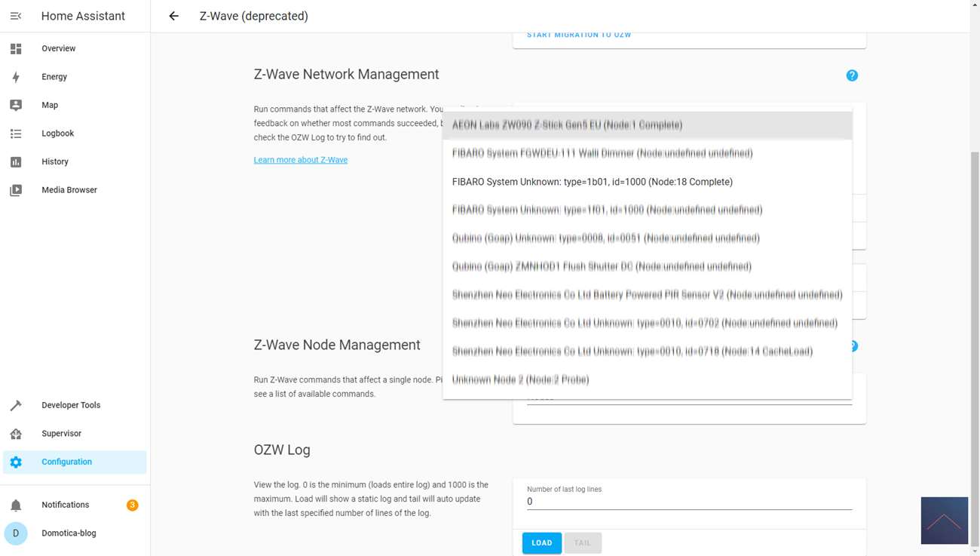The height and width of the screenshot is (556, 980).
Task: Open Z-Wave Network Management help icon
Action: pos(852,75)
